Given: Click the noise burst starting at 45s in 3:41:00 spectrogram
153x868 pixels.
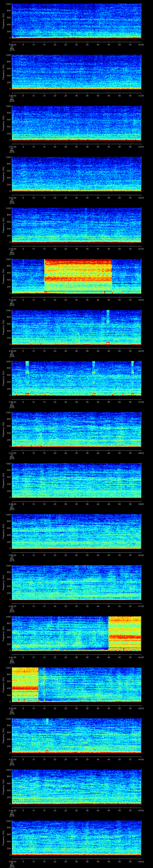Looking at the screenshot, I should click(x=124, y=633).
